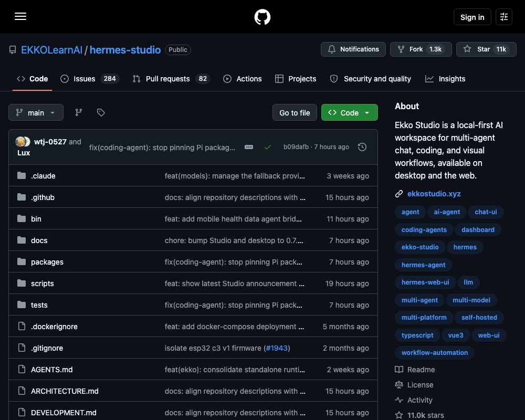525x420 pixels.
Task: Select the coding-agents topic tag
Action: coord(424,229)
